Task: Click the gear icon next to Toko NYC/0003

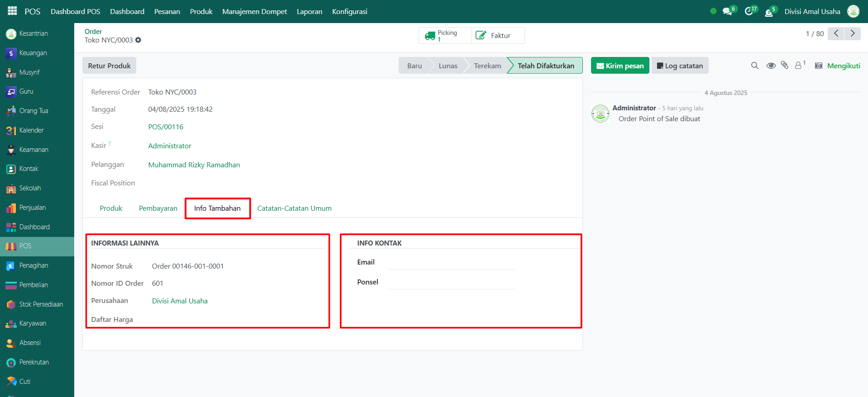Action: (138, 40)
